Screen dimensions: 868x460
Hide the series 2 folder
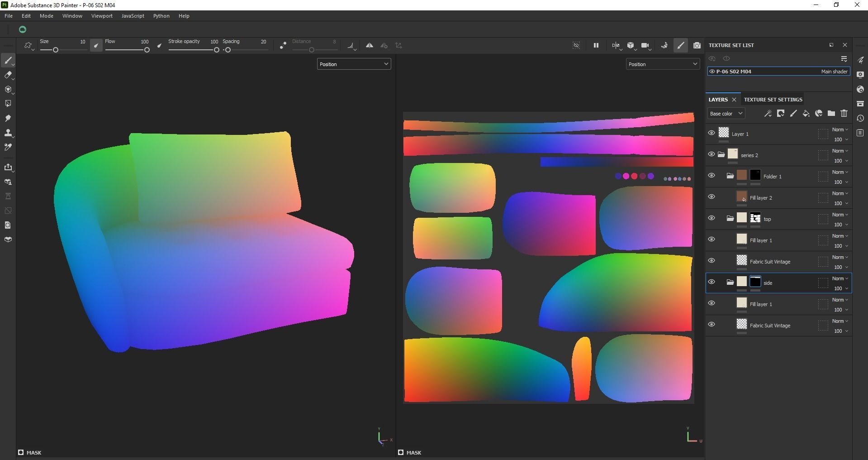pos(711,154)
